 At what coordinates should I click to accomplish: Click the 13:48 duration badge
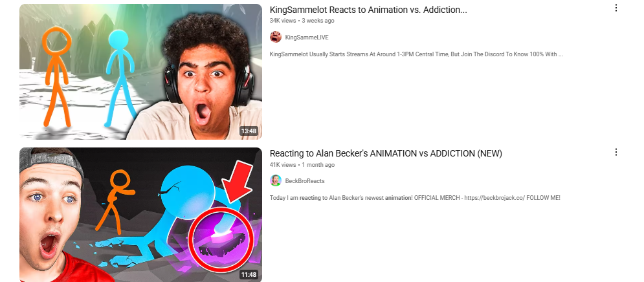(249, 131)
